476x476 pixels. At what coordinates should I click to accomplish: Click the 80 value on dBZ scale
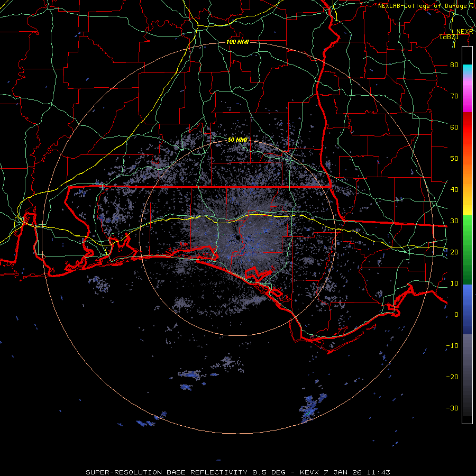(x=454, y=65)
